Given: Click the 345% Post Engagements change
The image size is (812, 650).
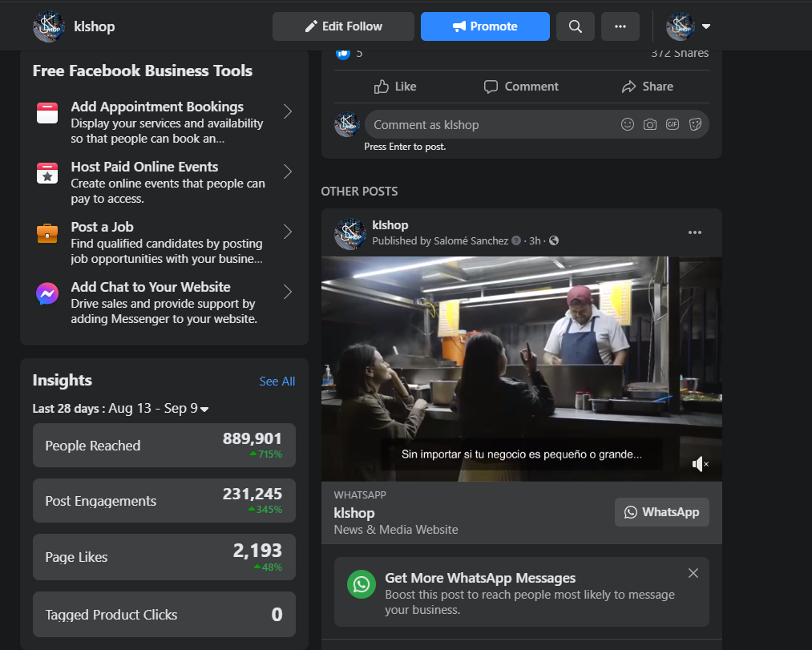Looking at the screenshot, I should coord(265,510).
